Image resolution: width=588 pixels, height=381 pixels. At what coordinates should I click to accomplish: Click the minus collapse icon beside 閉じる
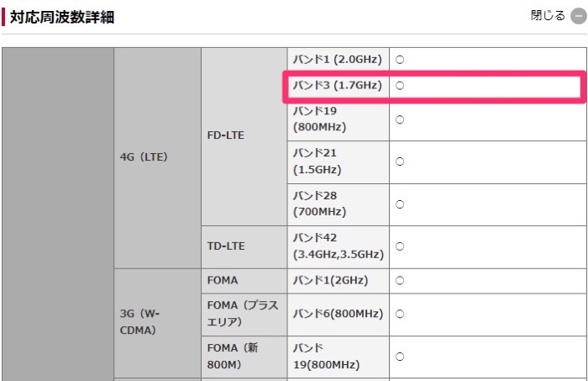click(576, 16)
